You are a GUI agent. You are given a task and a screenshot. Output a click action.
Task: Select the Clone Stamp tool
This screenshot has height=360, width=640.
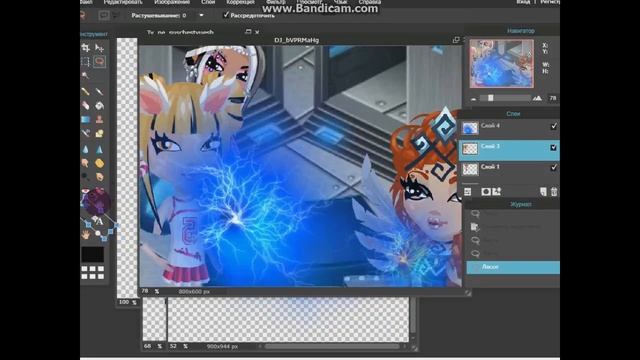99,120
